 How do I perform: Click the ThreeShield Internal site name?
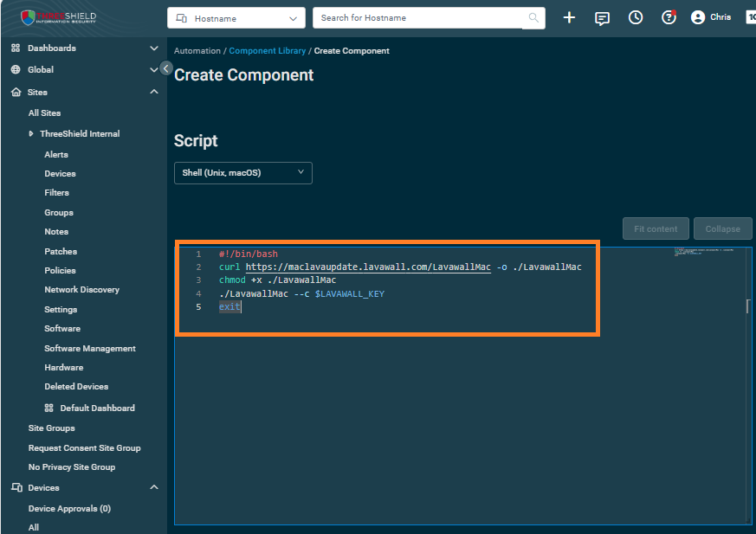click(80, 133)
